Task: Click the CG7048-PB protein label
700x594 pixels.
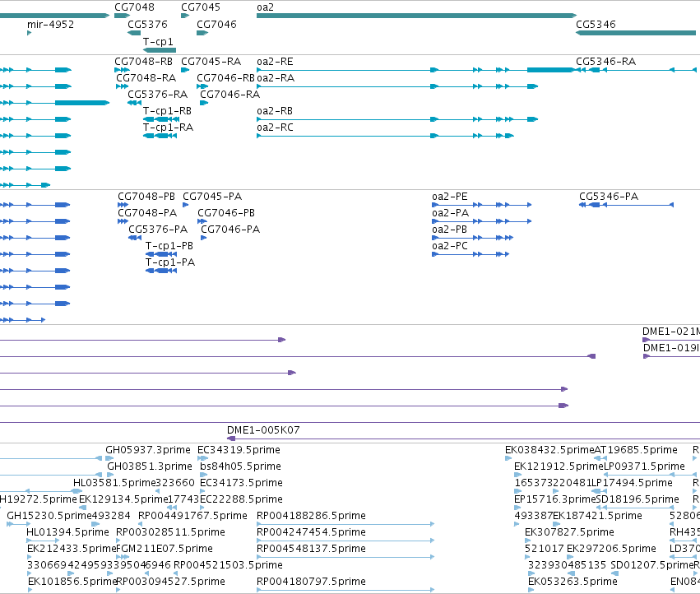Action: click(146, 197)
